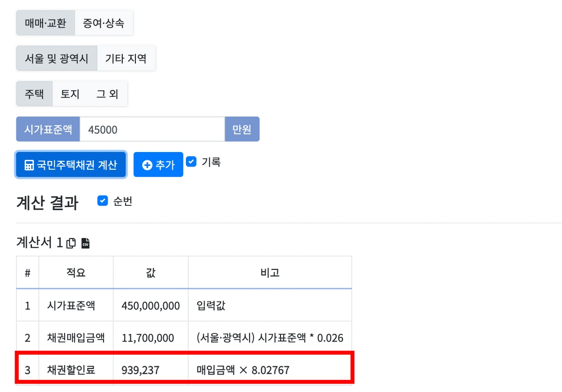Click the checkmark inside 기록 checkbox

click(x=191, y=162)
